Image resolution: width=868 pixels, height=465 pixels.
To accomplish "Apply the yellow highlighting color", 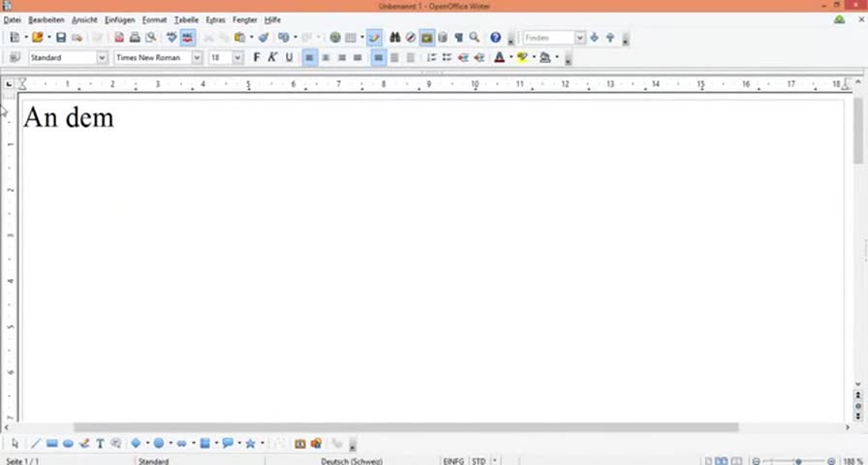I will (x=522, y=57).
